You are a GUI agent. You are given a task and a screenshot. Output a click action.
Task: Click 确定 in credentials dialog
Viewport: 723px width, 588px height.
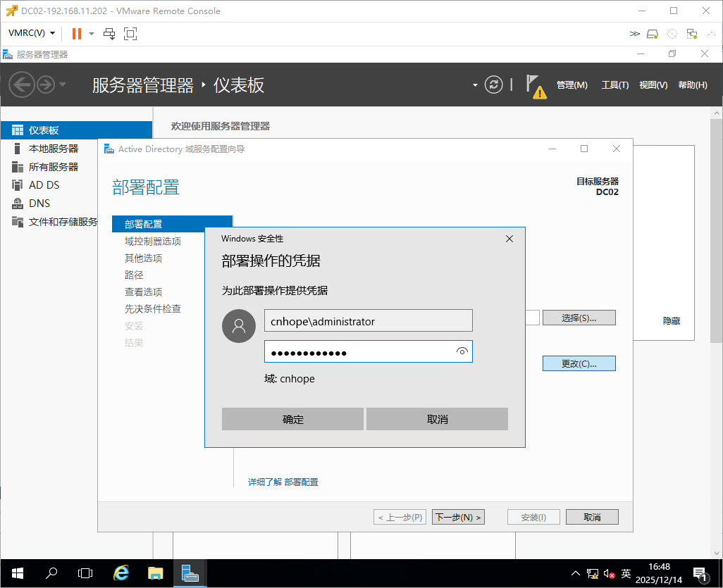293,419
